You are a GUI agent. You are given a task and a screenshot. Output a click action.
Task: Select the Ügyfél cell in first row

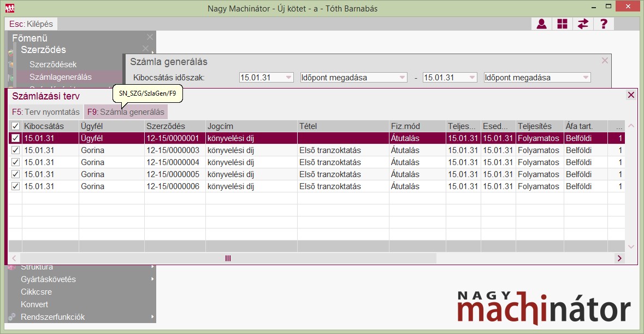[111, 138]
